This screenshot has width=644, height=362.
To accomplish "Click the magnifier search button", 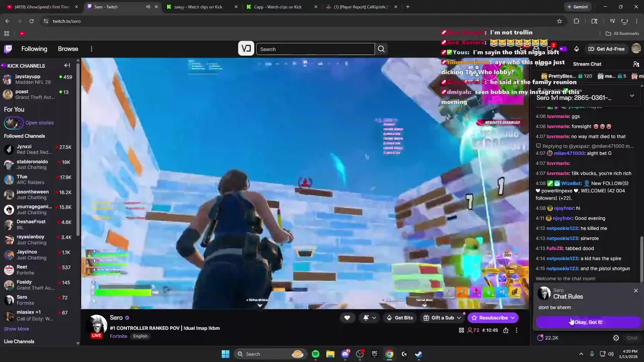I will (381, 49).
